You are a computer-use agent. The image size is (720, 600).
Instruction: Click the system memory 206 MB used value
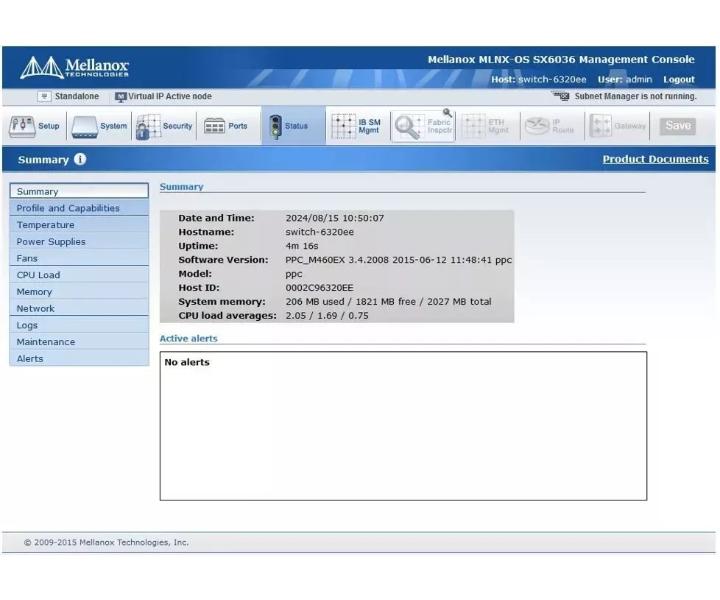tap(388, 302)
